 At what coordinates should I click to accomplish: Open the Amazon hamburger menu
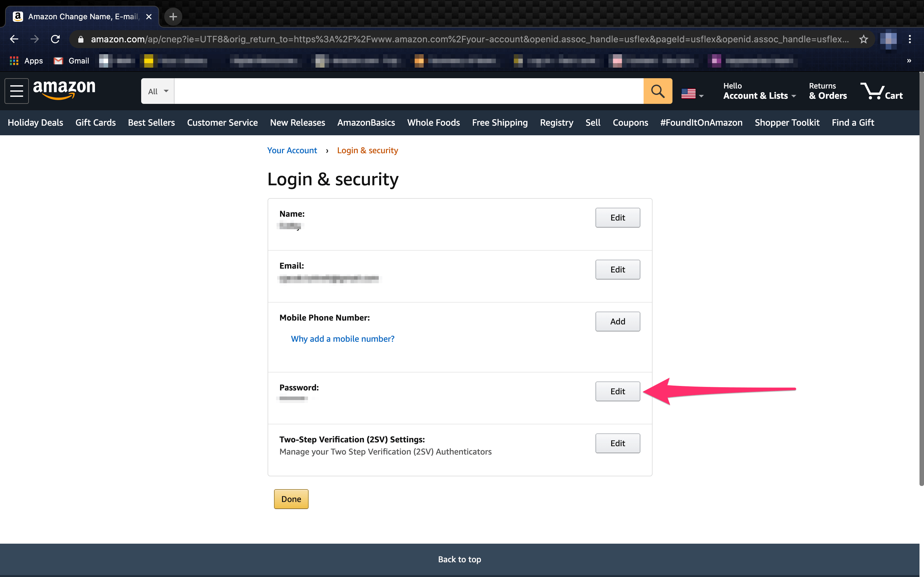click(x=16, y=91)
